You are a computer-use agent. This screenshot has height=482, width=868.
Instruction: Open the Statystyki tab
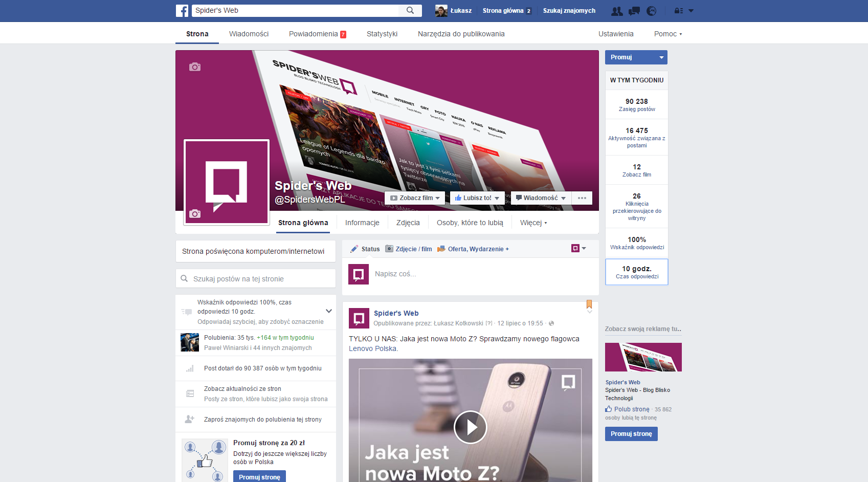click(x=382, y=34)
